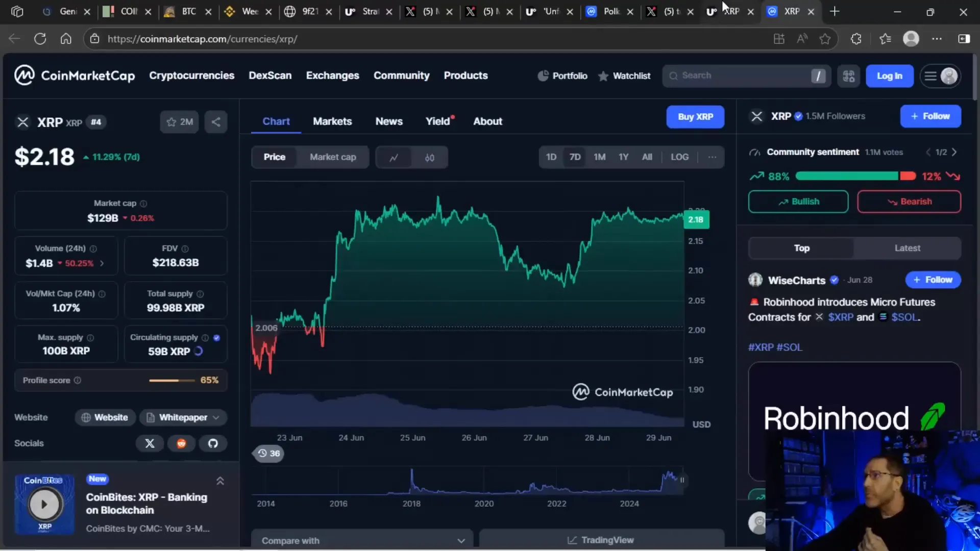The image size is (980, 551).
Task: Open browser profile avatar
Action: click(x=911, y=39)
